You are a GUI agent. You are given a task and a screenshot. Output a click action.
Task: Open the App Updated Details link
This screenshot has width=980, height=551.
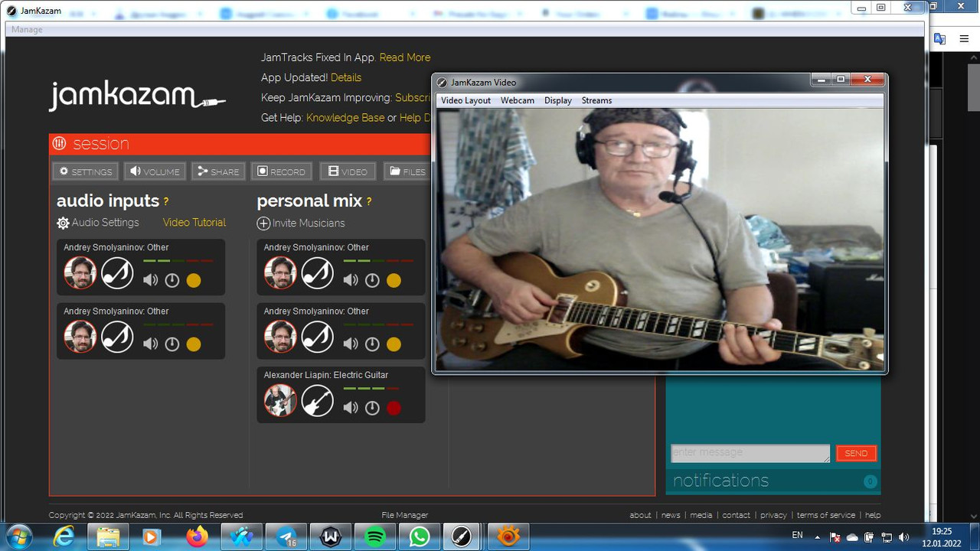point(346,77)
